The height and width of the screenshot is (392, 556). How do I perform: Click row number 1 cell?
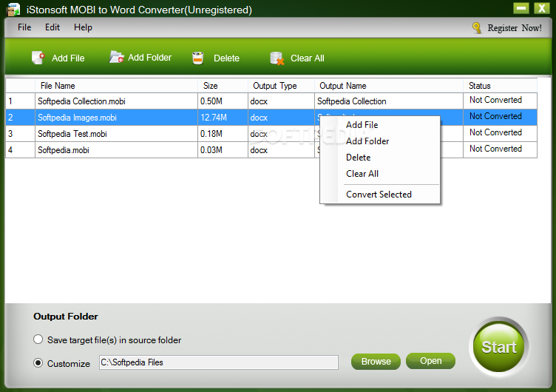pyautogui.click(x=20, y=101)
